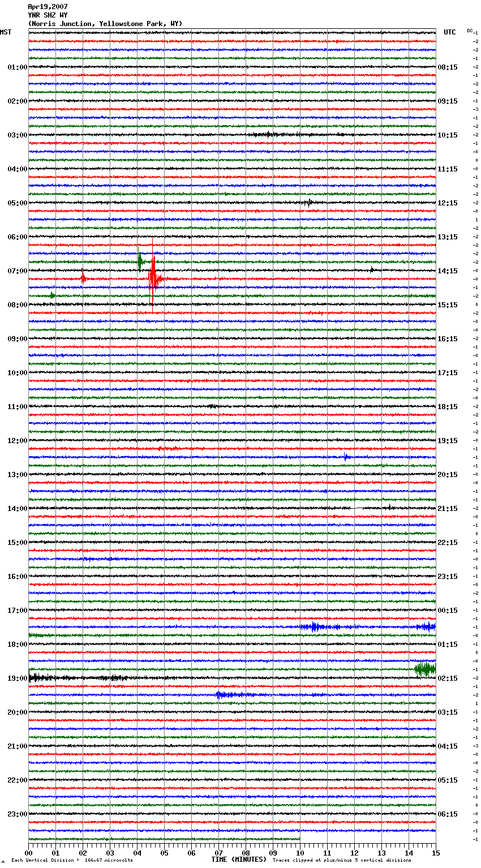Click the "Norris Junction, Yellowstone Park, WY" title

click(105, 24)
